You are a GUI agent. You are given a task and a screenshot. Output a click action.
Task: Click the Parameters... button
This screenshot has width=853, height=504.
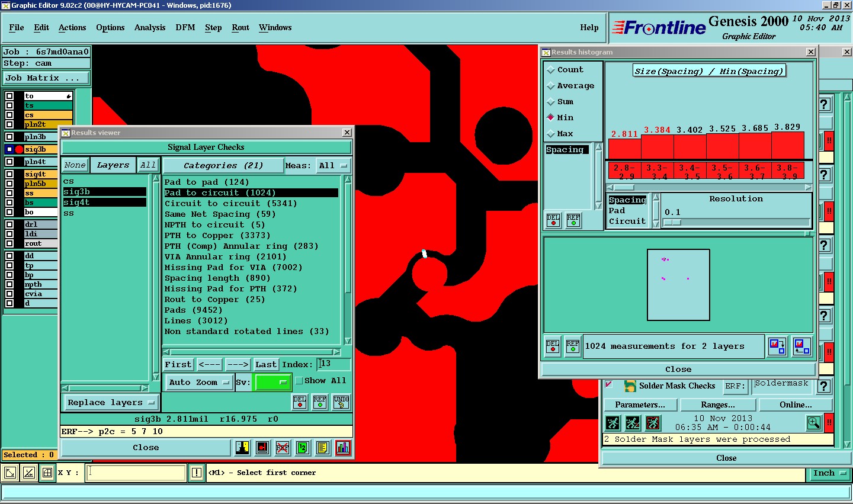pos(640,405)
